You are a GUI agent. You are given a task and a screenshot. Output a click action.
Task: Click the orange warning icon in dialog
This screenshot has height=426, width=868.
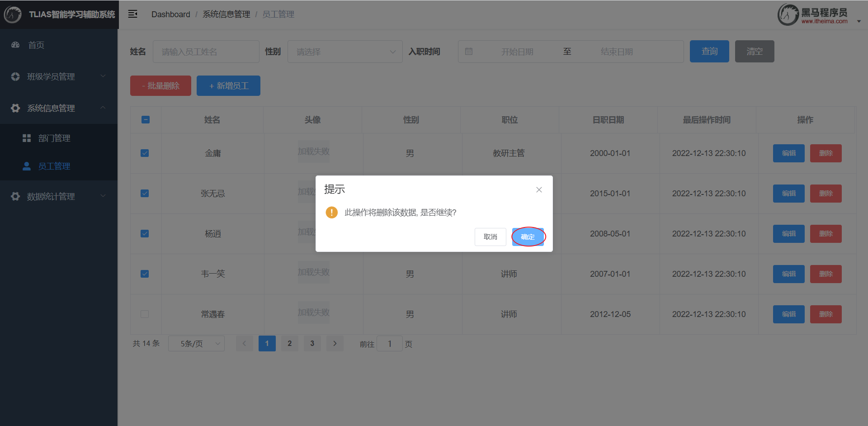point(331,213)
